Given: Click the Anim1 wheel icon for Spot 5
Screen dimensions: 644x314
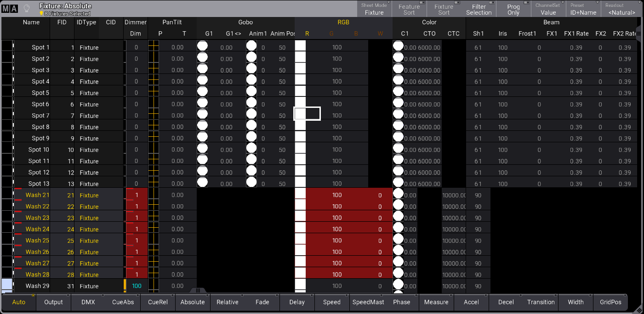Looking at the screenshot, I should click(251, 91).
